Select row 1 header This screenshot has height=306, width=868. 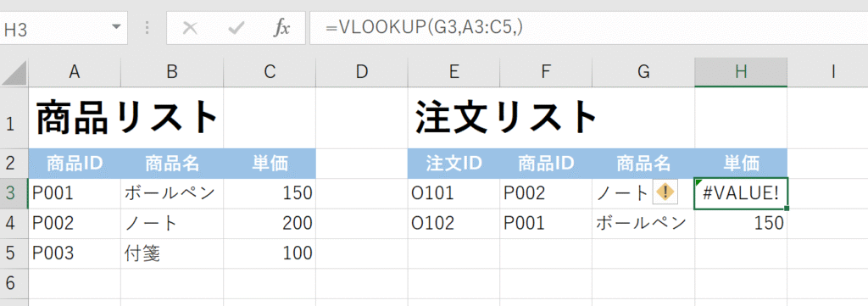[x=14, y=118]
